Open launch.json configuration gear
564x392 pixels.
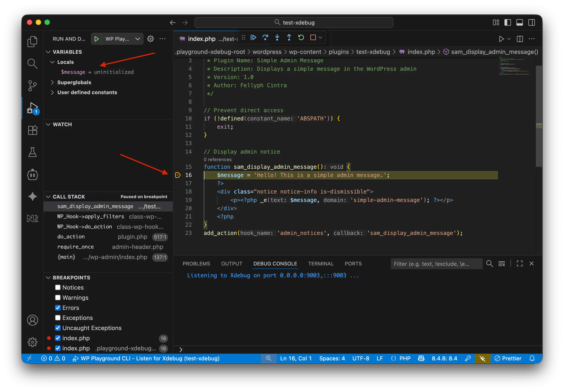point(150,39)
